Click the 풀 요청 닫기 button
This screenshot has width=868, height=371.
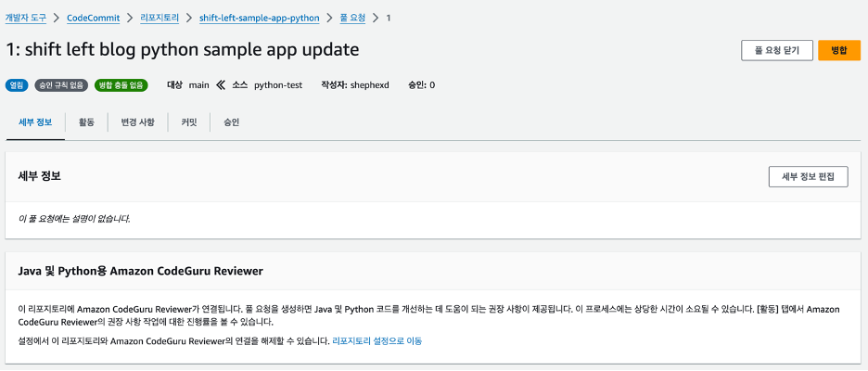(777, 50)
